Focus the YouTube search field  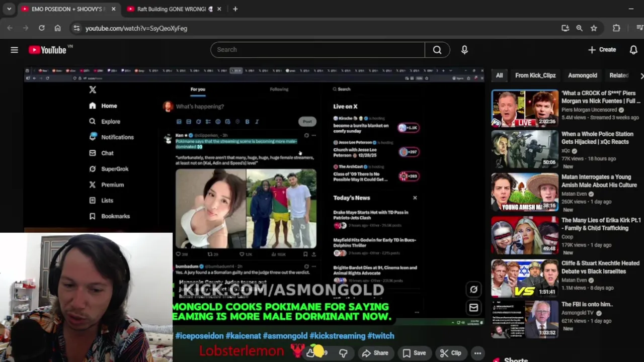coord(317,50)
